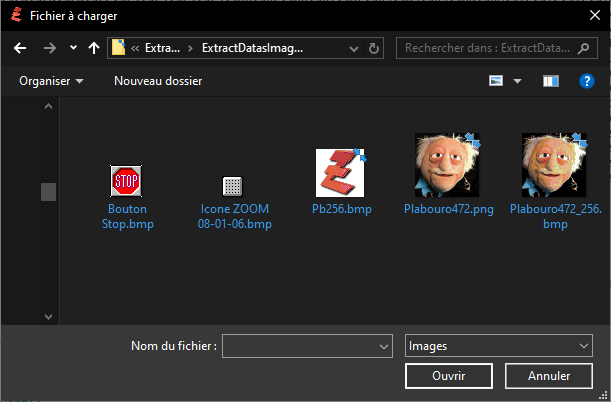
Task: Open the Organiser menu
Action: tap(51, 81)
